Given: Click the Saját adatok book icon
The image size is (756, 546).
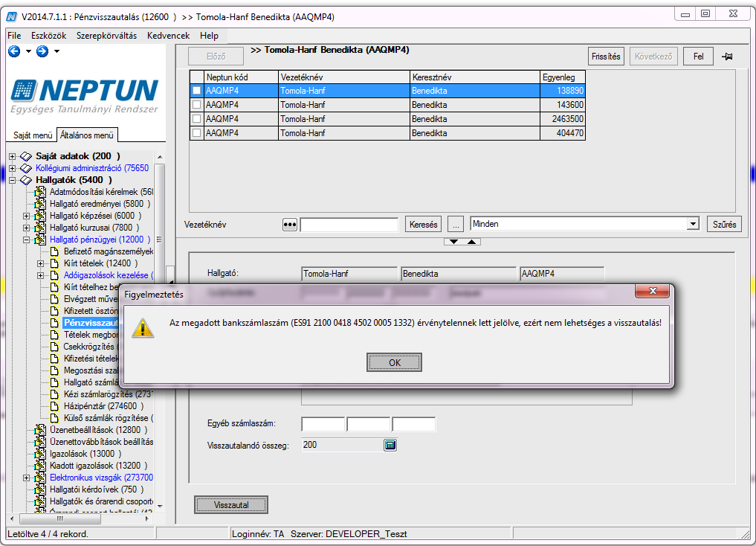Looking at the screenshot, I should pyautogui.click(x=25, y=156).
